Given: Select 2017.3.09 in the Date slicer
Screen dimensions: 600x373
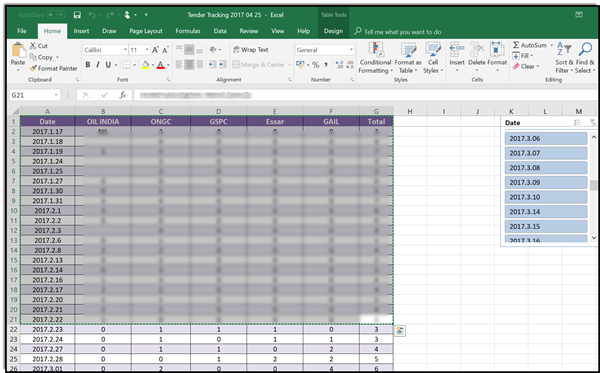Looking at the screenshot, I should 546,182.
